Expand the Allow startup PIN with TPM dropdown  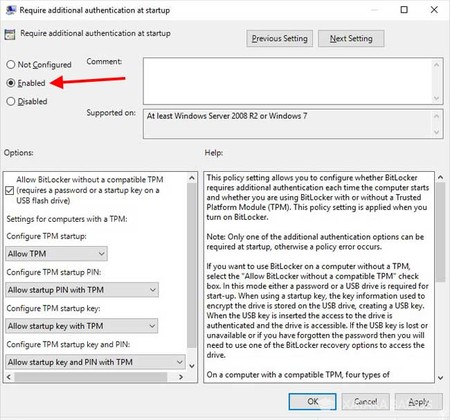(82, 290)
